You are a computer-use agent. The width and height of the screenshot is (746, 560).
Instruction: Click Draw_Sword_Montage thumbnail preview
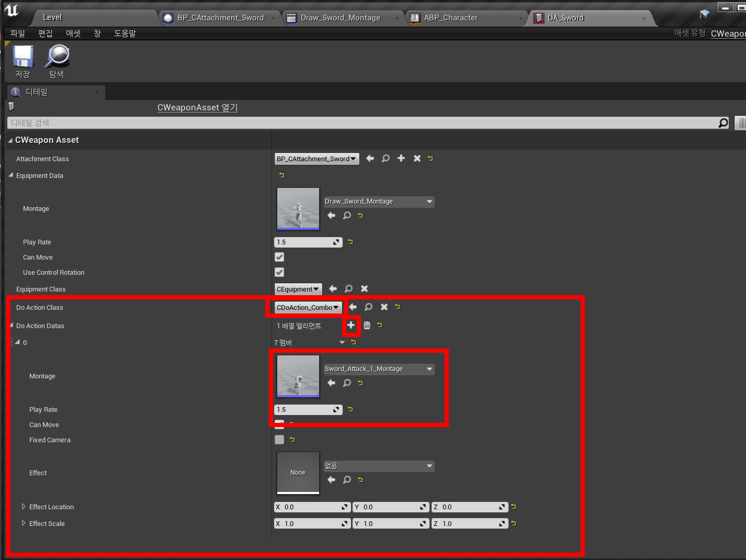pyautogui.click(x=298, y=209)
